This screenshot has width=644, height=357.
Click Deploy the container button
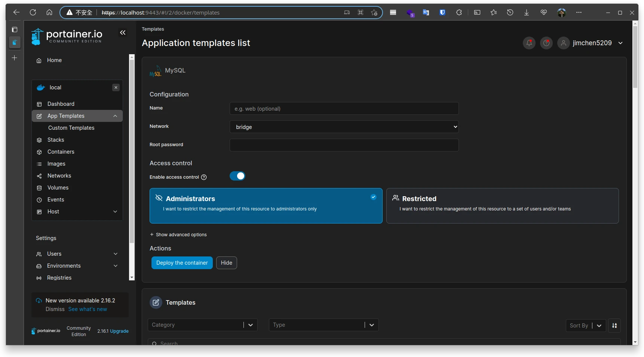[182, 263]
